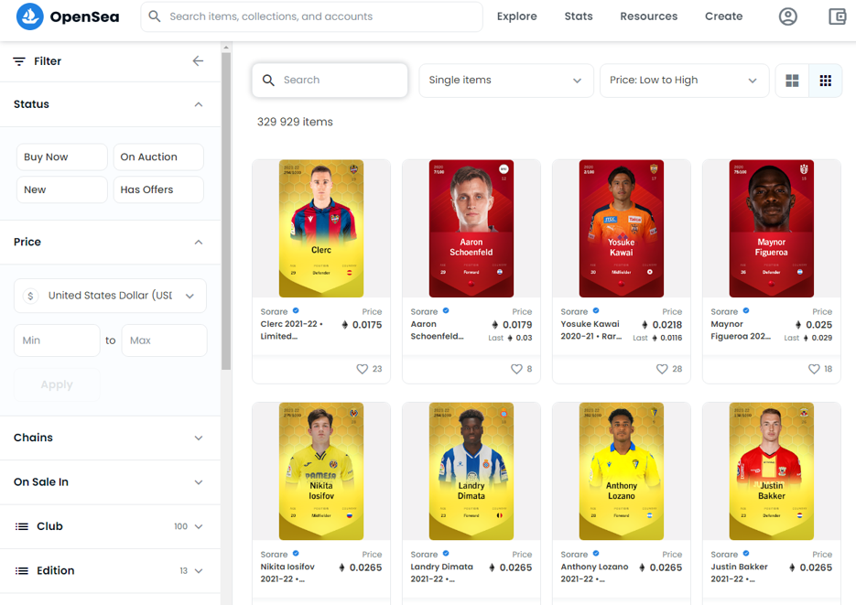Image resolution: width=856 pixels, height=616 pixels.
Task: Click magnifier icon in top search bar
Action: (155, 16)
